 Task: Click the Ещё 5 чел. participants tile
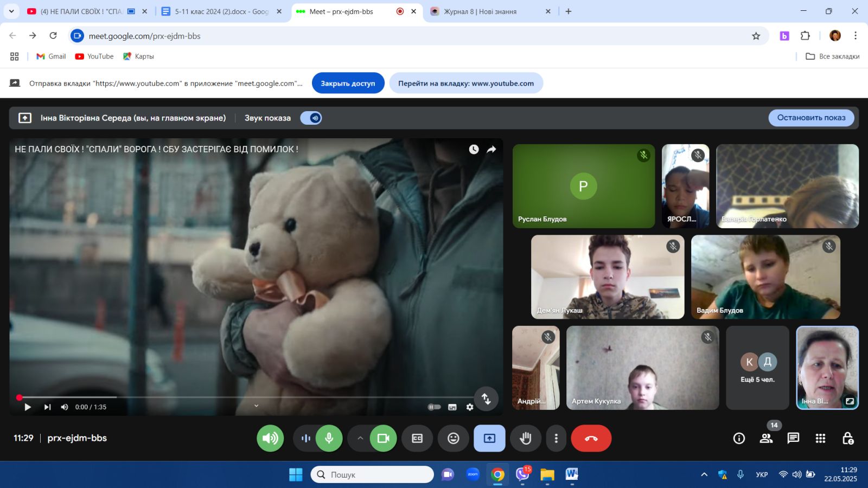tap(757, 368)
